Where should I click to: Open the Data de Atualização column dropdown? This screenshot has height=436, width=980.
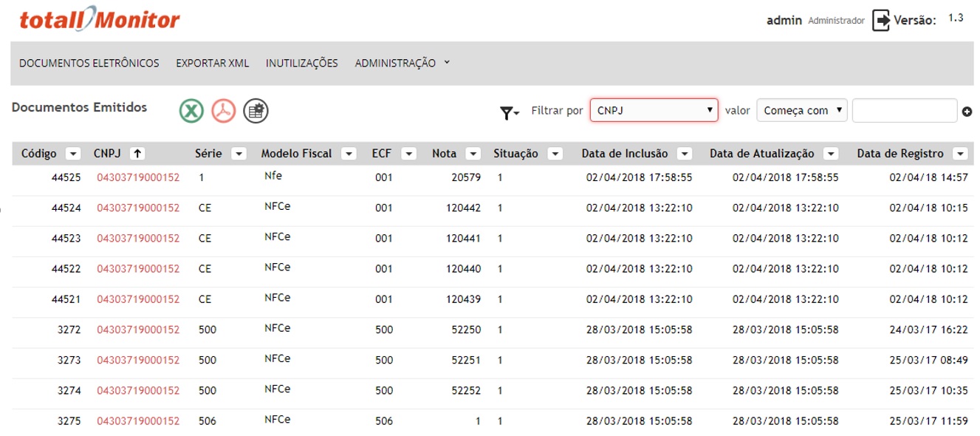point(831,154)
